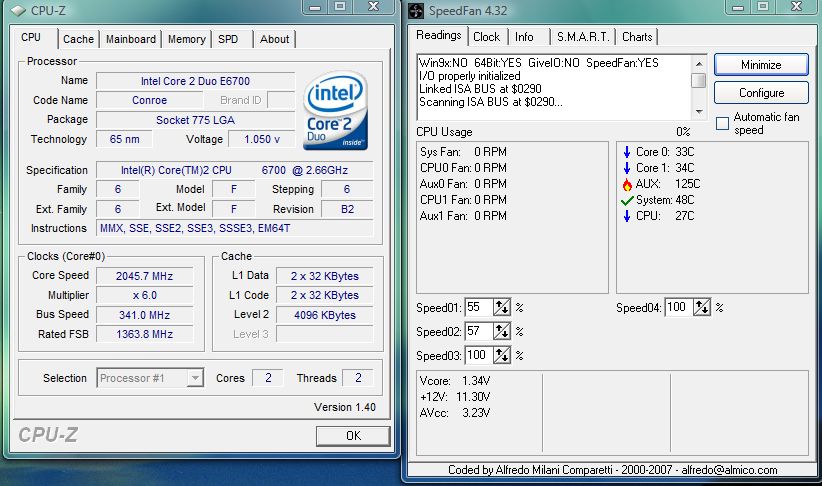Click the Specification field Intel(R) Core(TM)2 CPU
This screenshot has width=822, height=486.
point(235,170)
